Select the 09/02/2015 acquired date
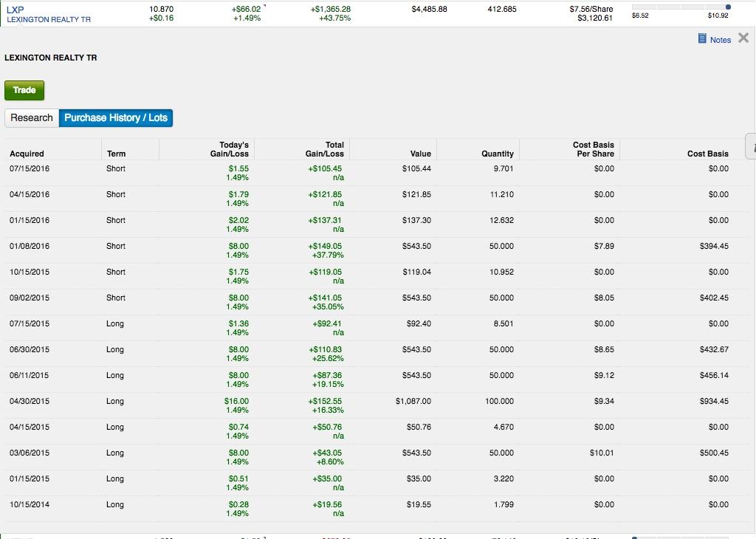 point(30,298)
